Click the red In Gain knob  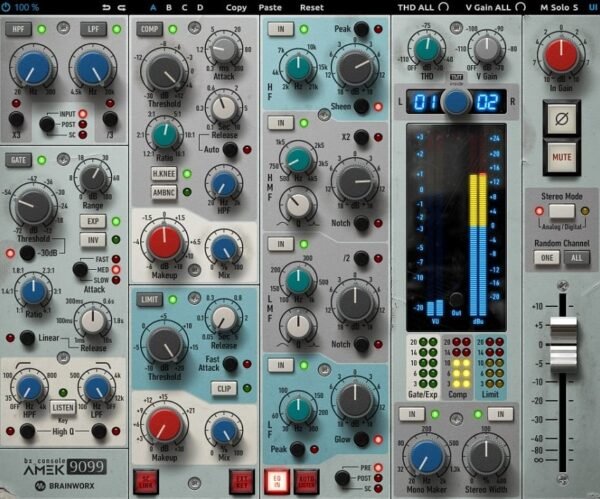561,55
